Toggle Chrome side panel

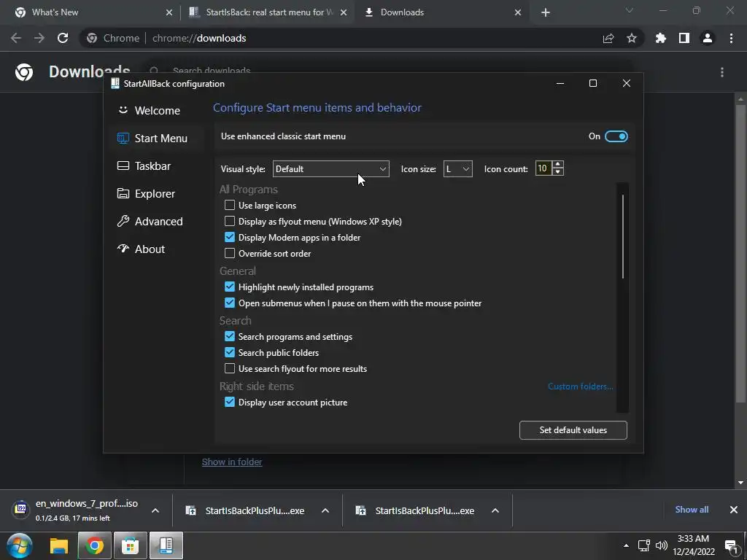(x=684, y=38)
